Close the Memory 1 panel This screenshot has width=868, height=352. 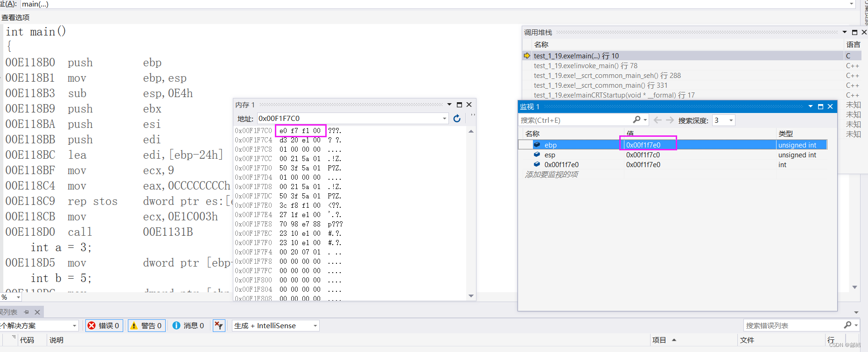[469, 105]
